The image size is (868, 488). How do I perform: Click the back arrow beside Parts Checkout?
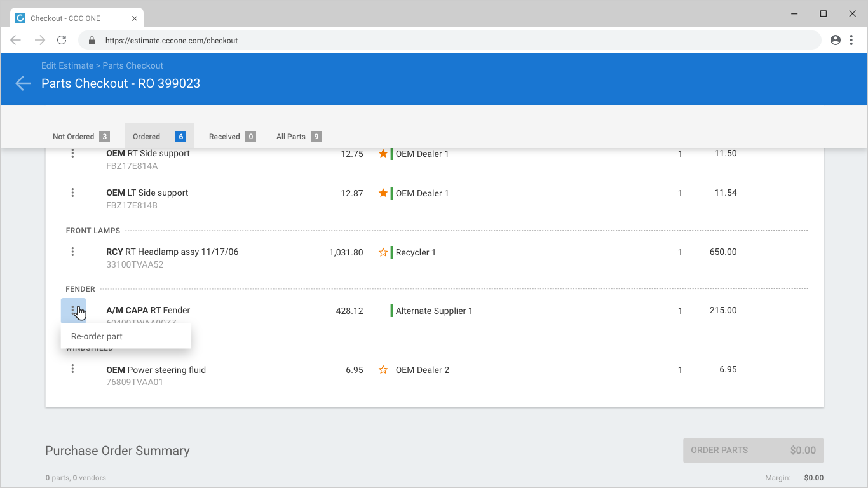(x=23, y=83)
